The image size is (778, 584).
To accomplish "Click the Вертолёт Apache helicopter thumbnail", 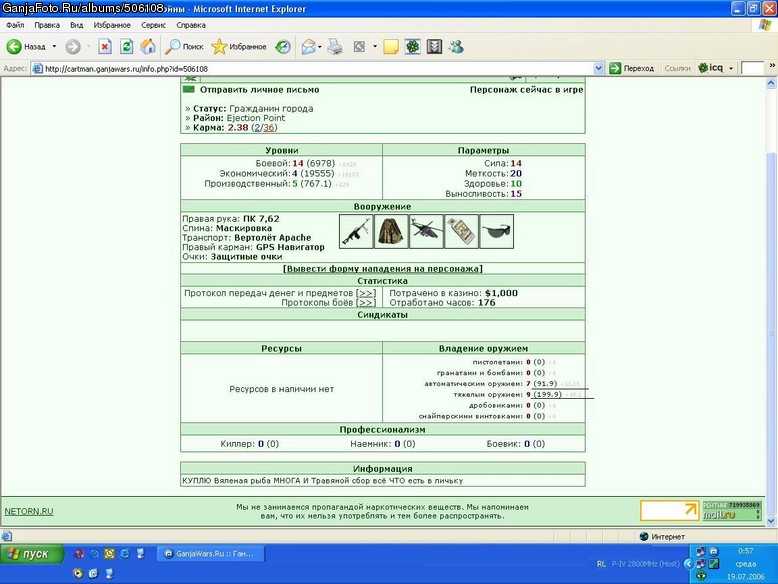I will 426,231.
